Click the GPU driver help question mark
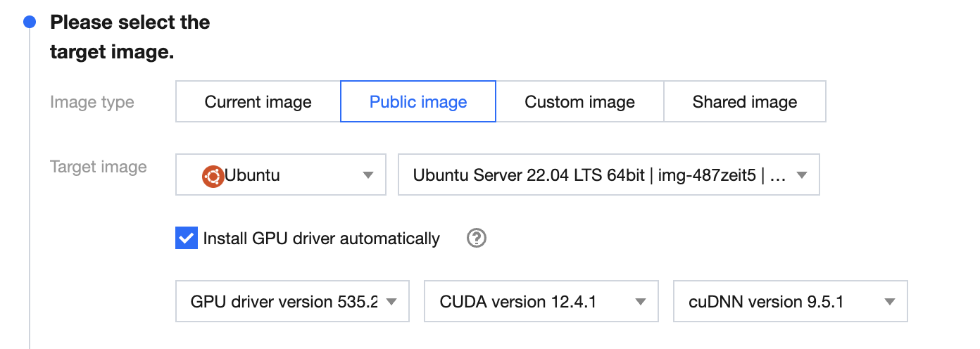This screenshot has width=980, height=349. [477, 239]
